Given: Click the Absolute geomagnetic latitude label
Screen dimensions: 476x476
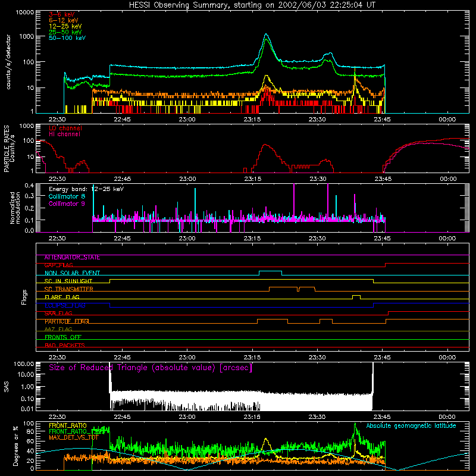Looking at the screenshot, I should coord(411,426).
